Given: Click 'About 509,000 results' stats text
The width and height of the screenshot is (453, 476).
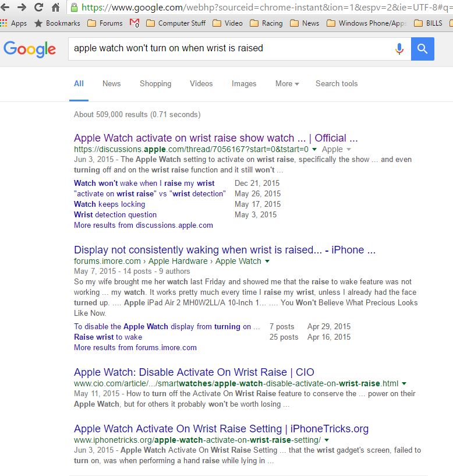Looking at the screenshot, I should pyautogui.click(x=137, y=114).
